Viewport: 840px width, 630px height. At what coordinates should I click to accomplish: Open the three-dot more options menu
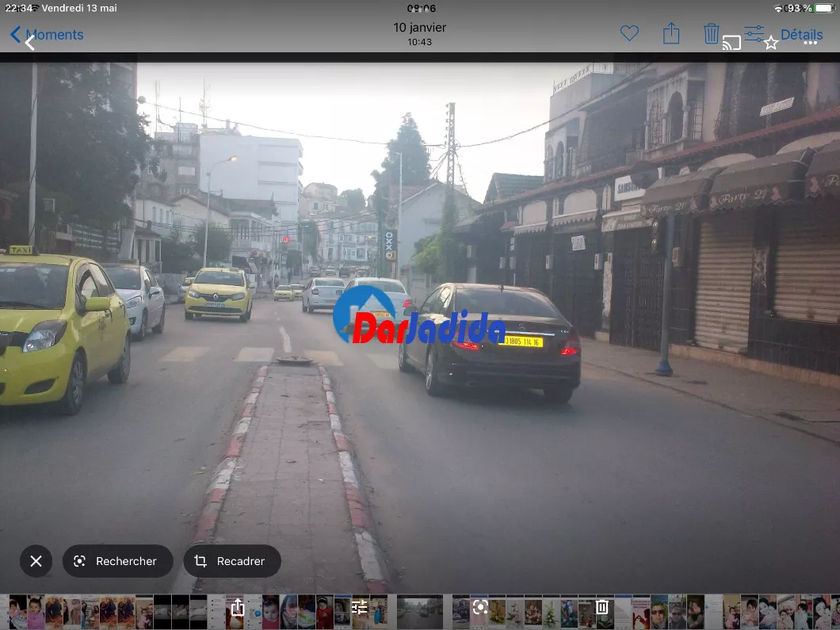coord(810,43)
